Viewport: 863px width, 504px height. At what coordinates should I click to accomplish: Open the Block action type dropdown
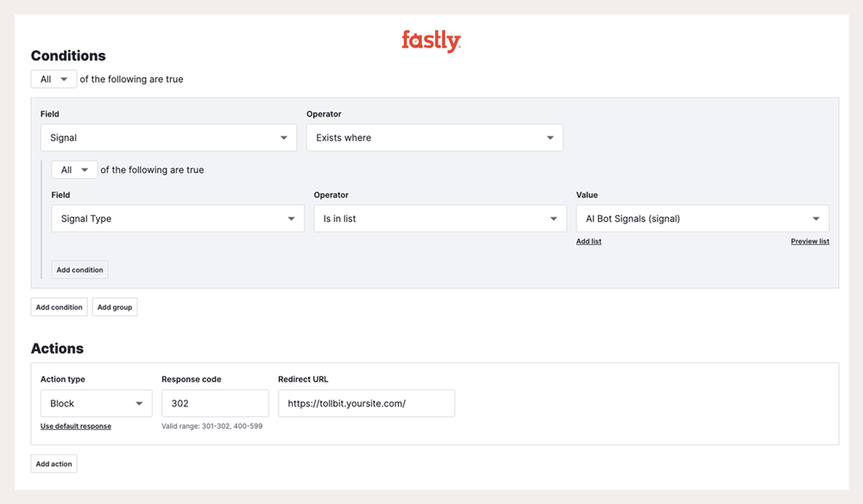(96, 404)
